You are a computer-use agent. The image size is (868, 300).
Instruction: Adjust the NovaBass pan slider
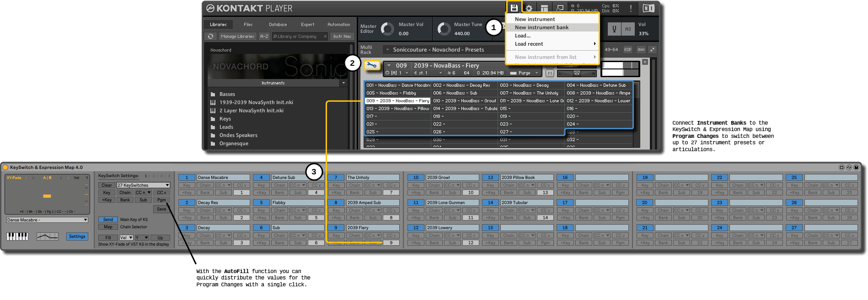577,73
